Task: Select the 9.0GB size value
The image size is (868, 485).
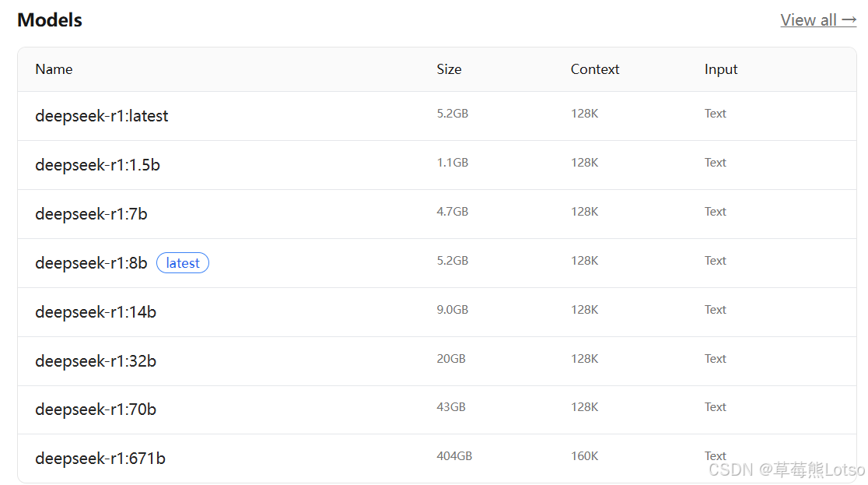Action: coord(452,309)
